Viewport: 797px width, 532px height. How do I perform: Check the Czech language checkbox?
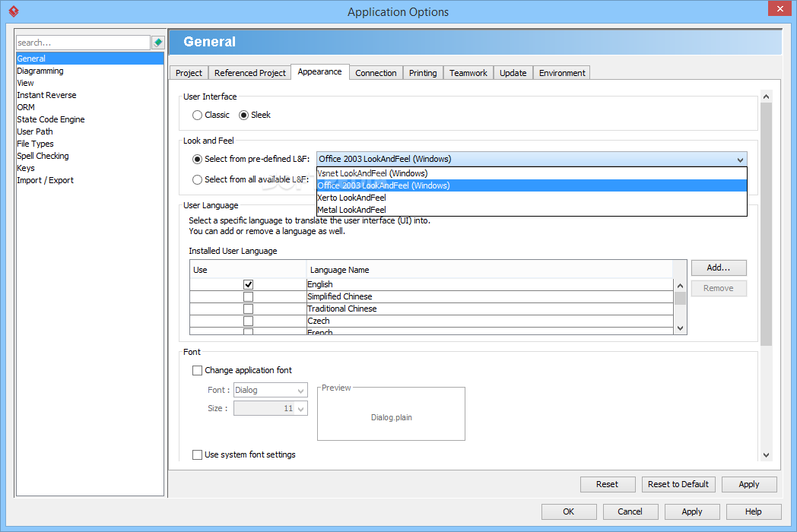click(x=248, y=321)
